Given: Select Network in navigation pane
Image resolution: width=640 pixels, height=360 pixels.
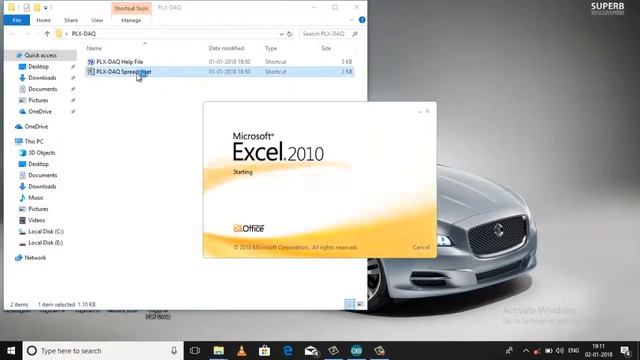Looking at the screenshot, I should (x=35, y=258).
